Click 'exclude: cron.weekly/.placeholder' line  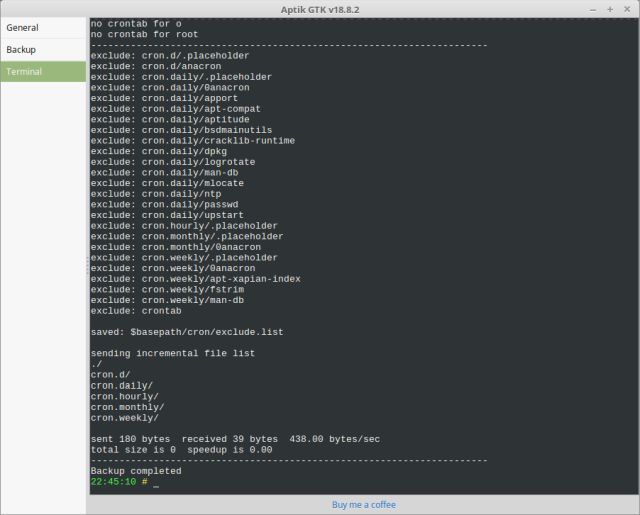tap(184, 258)
